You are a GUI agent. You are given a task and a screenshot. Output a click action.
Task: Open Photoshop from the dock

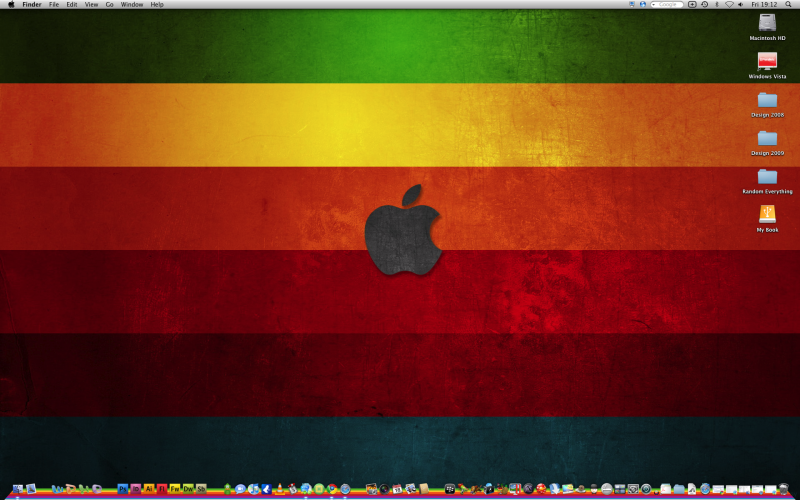click(x=123, y=489)
